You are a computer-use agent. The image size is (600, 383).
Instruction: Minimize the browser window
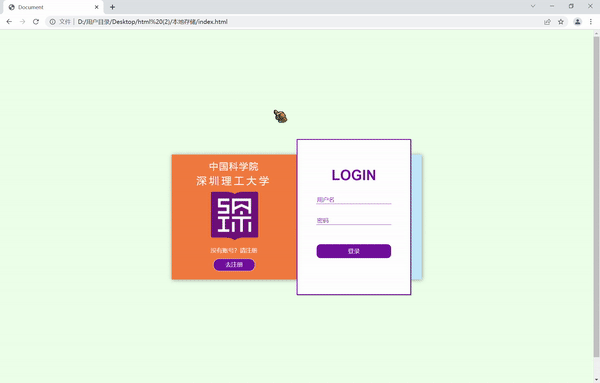pos(552,6)
